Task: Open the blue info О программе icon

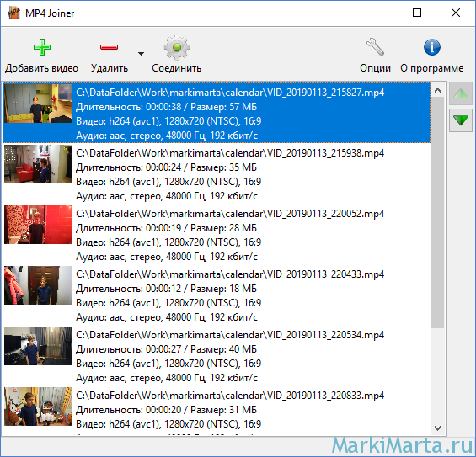Action: [x=431, y=47]
